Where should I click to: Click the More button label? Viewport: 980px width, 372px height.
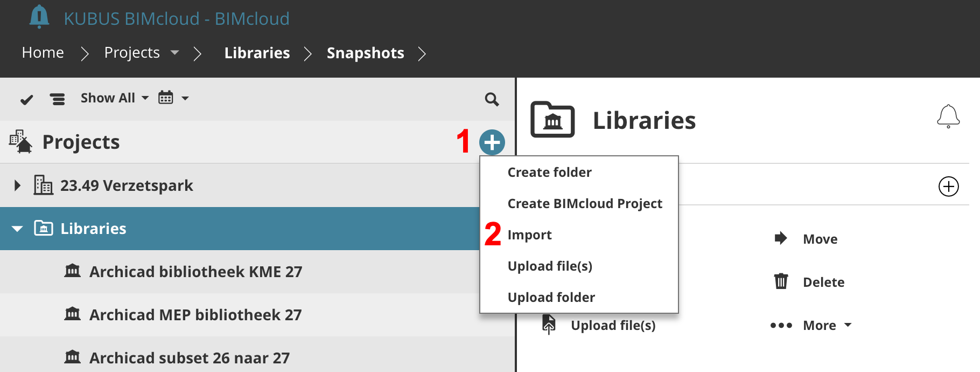pos(820,325)
